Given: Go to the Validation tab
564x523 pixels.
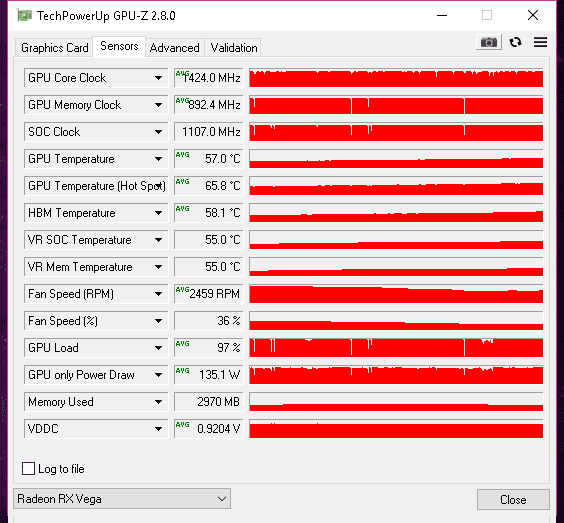Looking at the screenshot, I should 234,48.
